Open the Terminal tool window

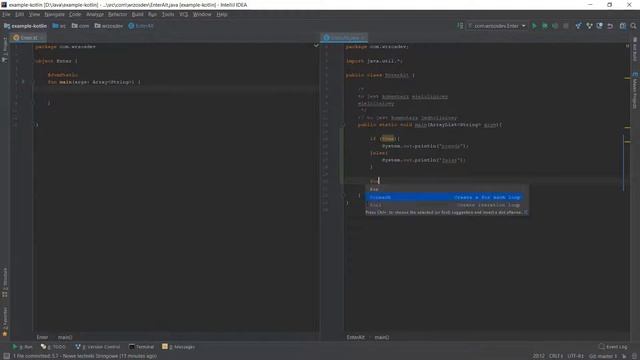(x=141, y=347)
